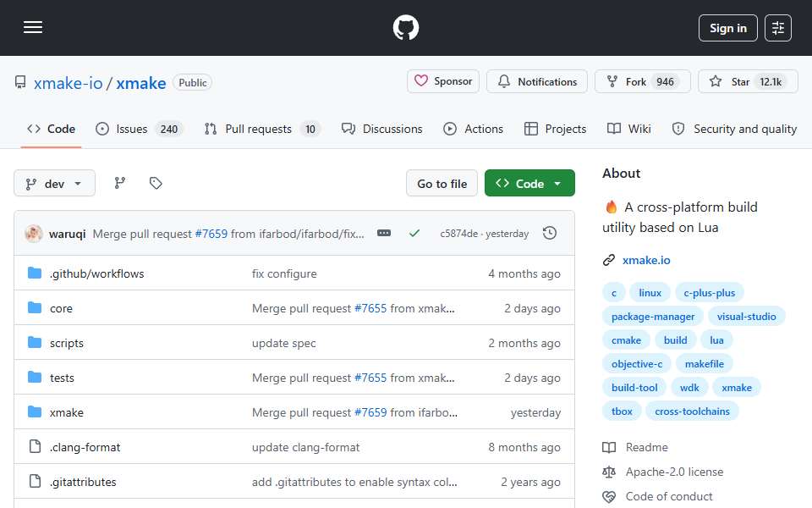Open the Issues tab
The width and height of the screenshot is (812, 508).
pyautogui.click(x=139, y=129)
